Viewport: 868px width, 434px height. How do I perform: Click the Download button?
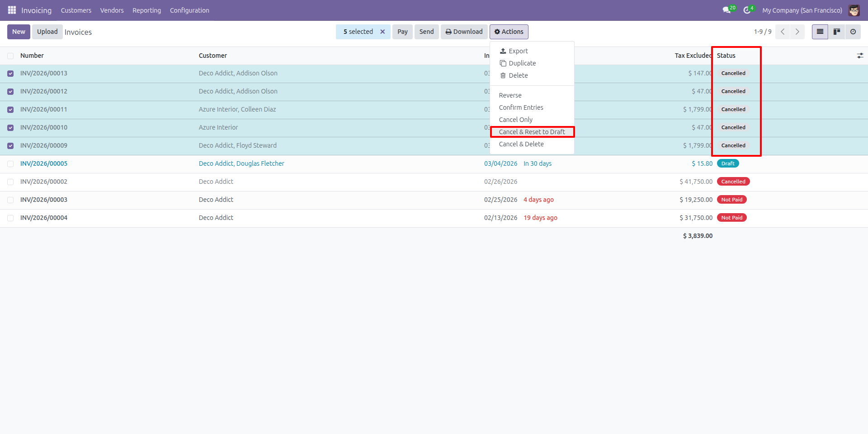[464, 32]
